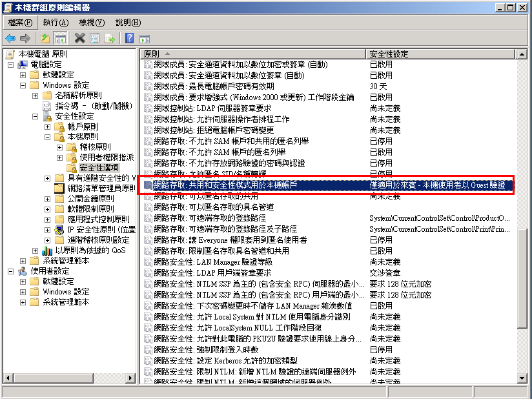532x399 pixels.
Task: Select 網路存取: 讓 Everyone 權限套用到匿名使用者
Action: pos(230,240)
